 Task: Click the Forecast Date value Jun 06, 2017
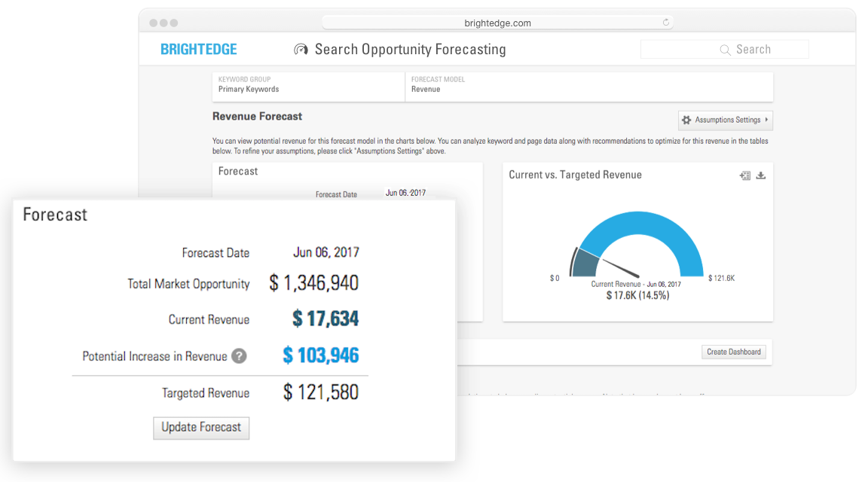(x=325, y=252)
